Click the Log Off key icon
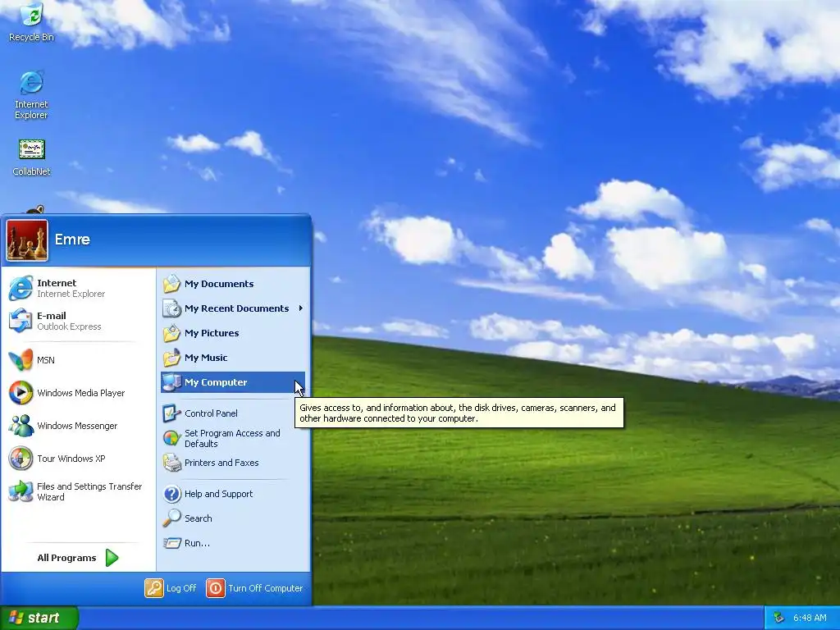This screenshot has width=840, height=630. [153, 587]
